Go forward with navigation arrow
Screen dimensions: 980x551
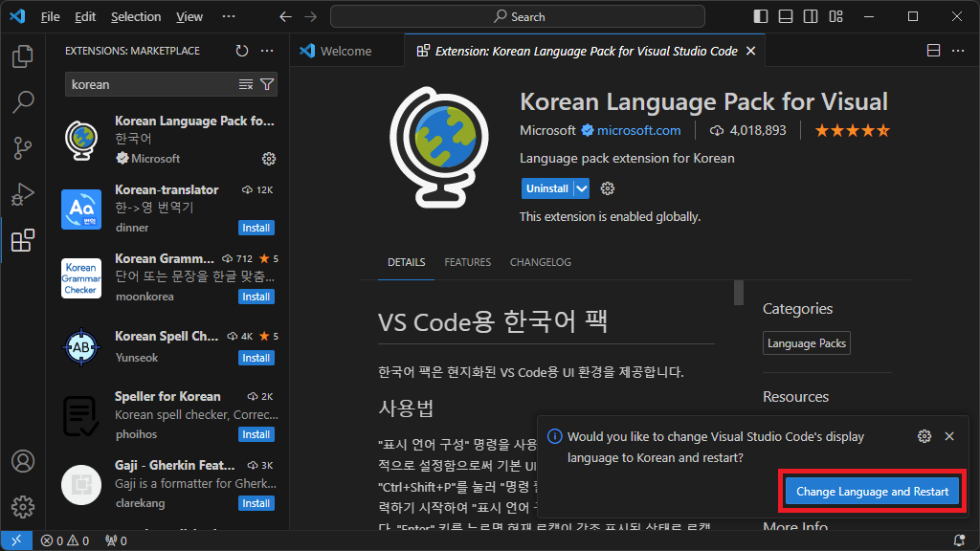[x=311, y=17]
